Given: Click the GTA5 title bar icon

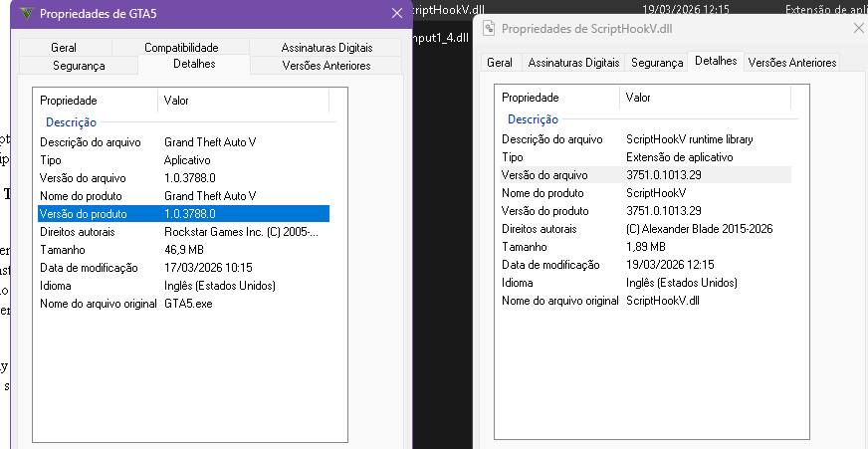Looking at the screenshot, I should point(27,13).
